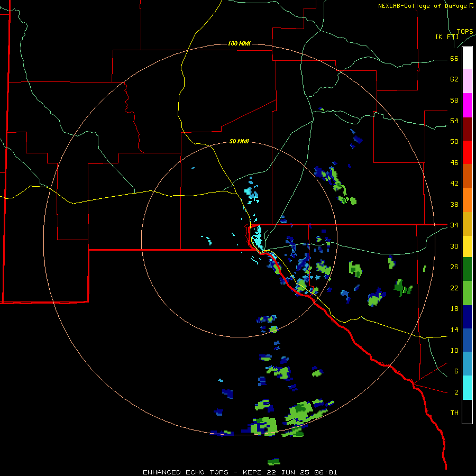This screenshot has height=476, width=476.
Task: Click the '10' legend value
Action: [x=454, y=350]
